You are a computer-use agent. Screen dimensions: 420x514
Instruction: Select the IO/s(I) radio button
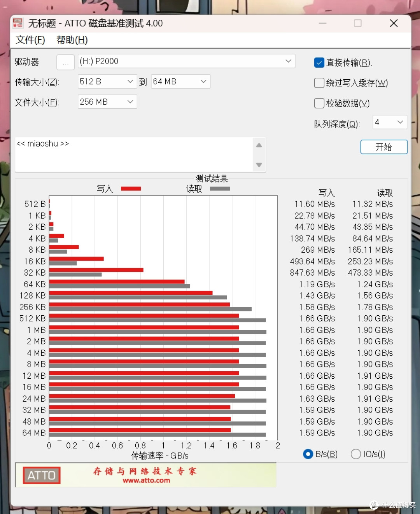(x=356, y=454)
